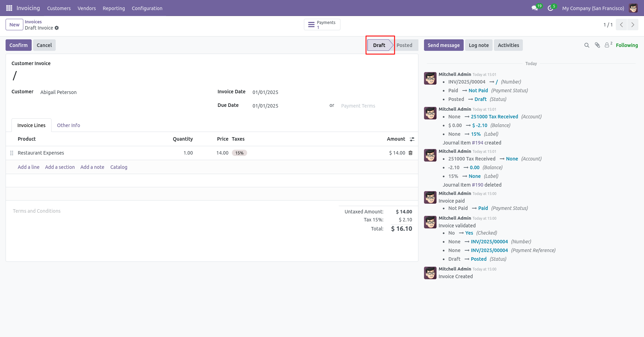Open Activities in chatter
The image size is (644, 337).
pyautogui.click(x=508, y=45)
